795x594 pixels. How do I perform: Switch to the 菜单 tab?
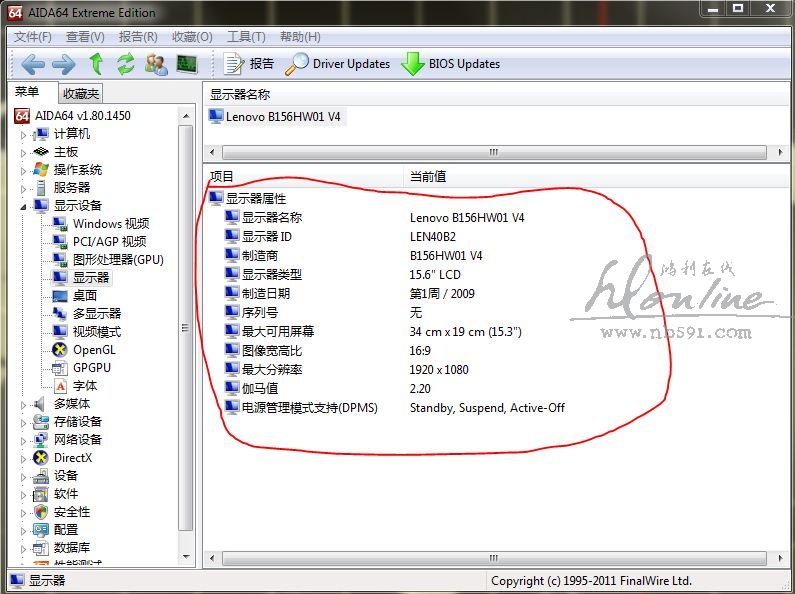point(27,92)
